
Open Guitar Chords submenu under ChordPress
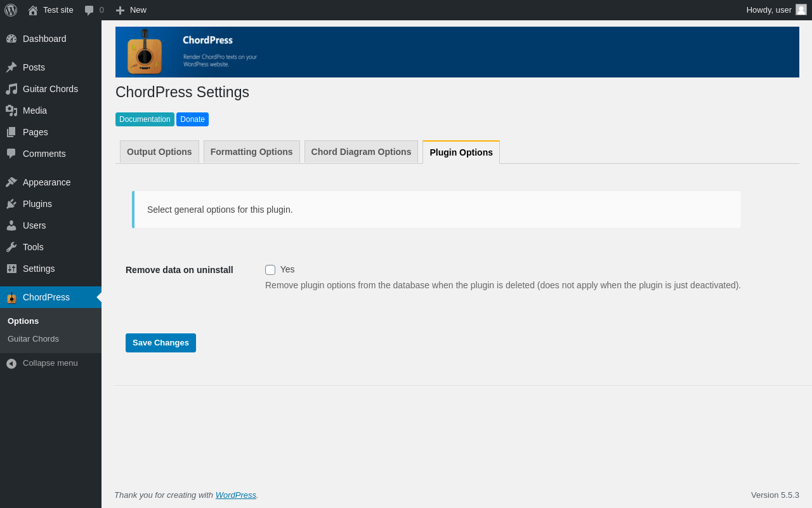pyautogui.click(x=33, y=339)
